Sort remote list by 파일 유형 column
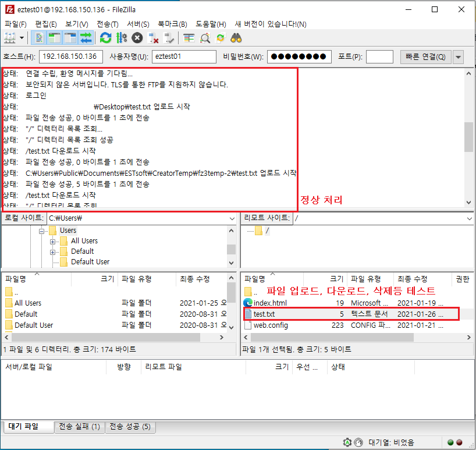Image resolution: width=476 pixels, height=450 pixels. click(370, 279)
